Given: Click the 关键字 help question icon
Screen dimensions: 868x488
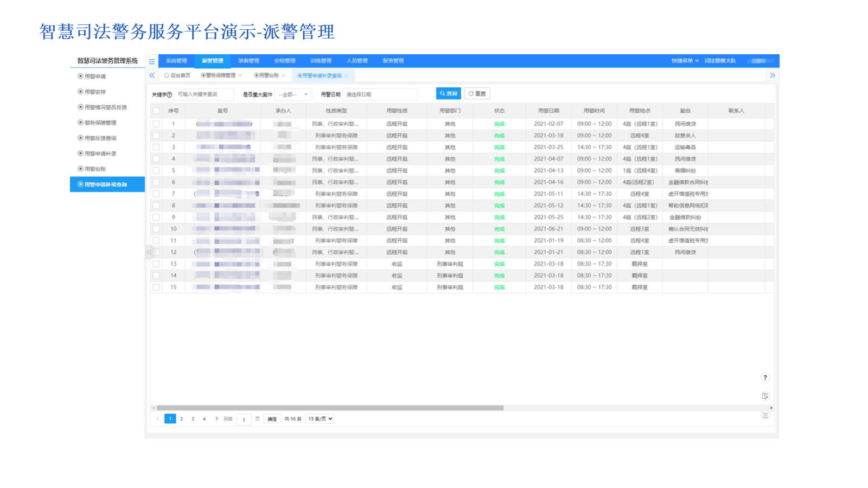Looking at the screenshot, I should (169, 95).
